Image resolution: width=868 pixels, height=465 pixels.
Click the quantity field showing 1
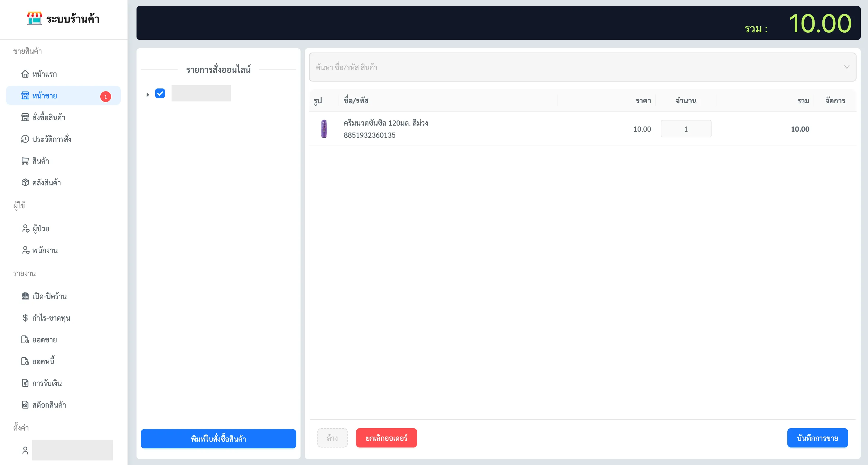[686, 129]
